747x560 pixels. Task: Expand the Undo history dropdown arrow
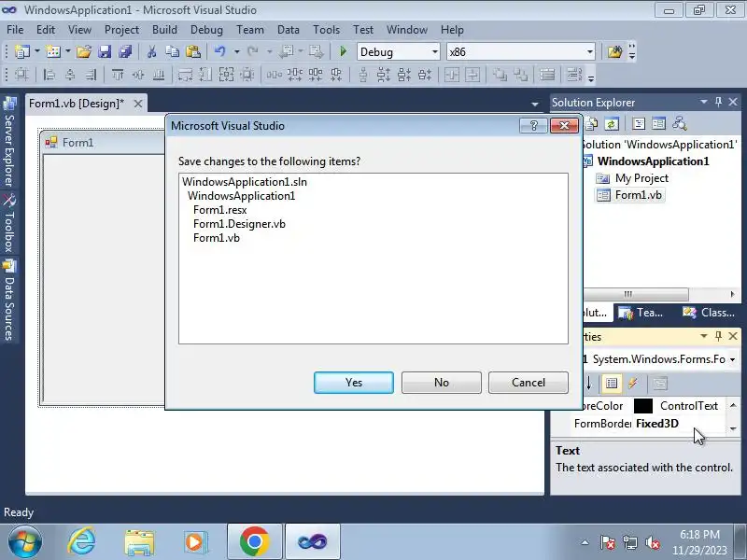coord(236,51)
